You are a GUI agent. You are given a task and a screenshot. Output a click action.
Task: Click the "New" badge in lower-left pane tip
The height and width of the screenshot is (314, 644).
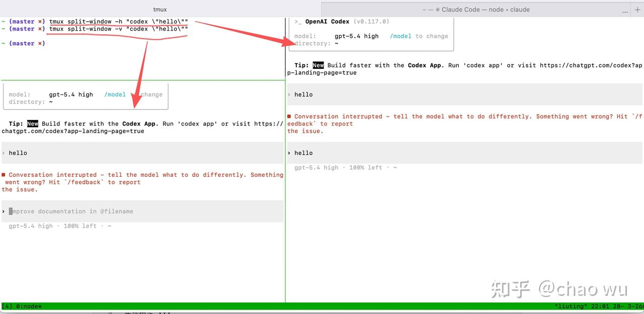[33, 124]
